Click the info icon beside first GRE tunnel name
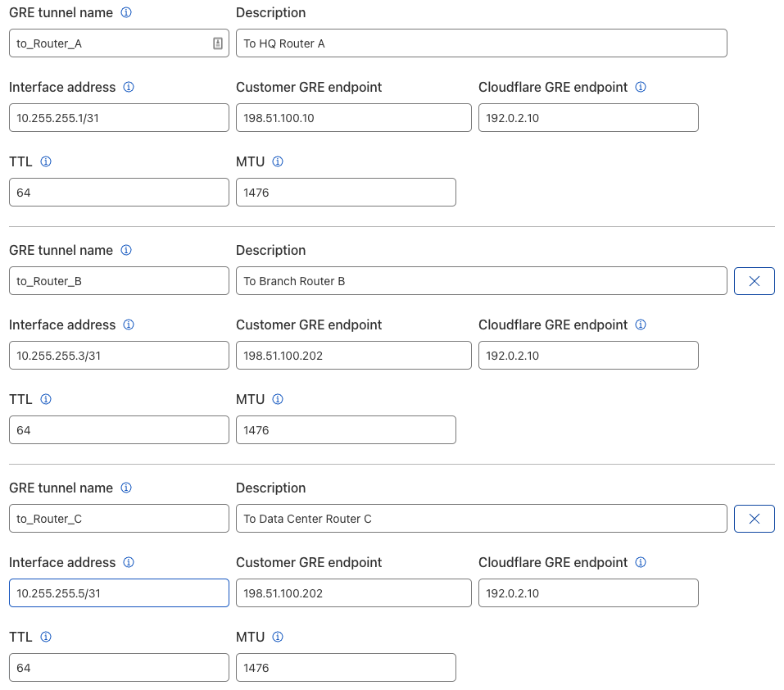Screen dimensions: 784x690 coord(125,12)
